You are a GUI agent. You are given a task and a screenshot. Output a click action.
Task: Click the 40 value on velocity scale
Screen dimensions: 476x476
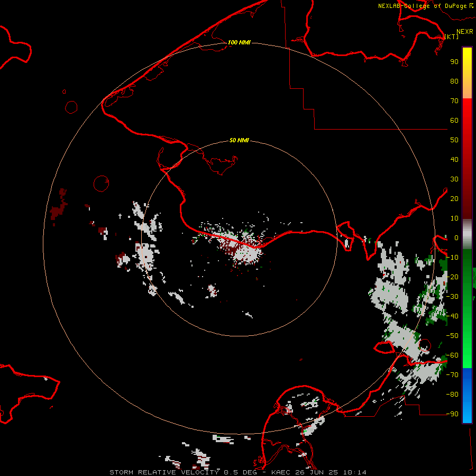coord(454,159)
